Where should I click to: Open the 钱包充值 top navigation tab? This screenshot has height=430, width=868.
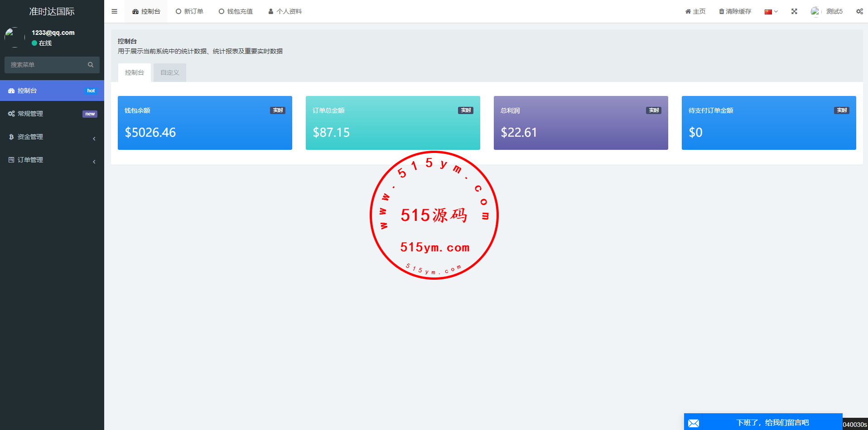pos(236,11)
